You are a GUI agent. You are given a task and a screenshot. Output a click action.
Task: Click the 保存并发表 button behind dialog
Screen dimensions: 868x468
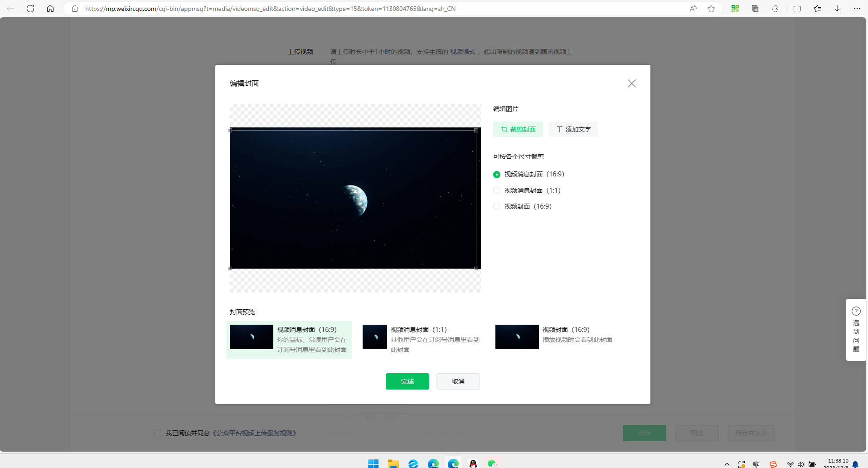coord(751,433)
